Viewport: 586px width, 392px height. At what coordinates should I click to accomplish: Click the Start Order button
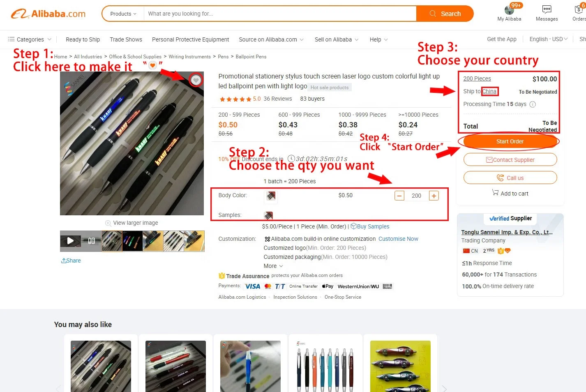[x=510, y=141]
